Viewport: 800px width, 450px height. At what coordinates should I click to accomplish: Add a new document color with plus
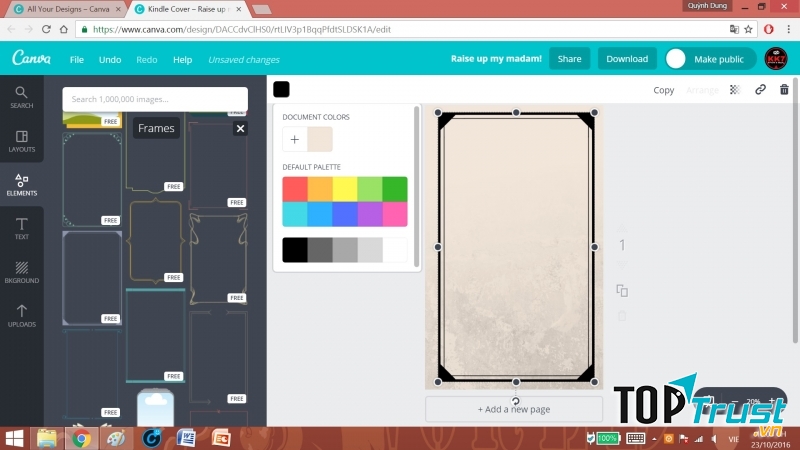[x=295, y=140]
